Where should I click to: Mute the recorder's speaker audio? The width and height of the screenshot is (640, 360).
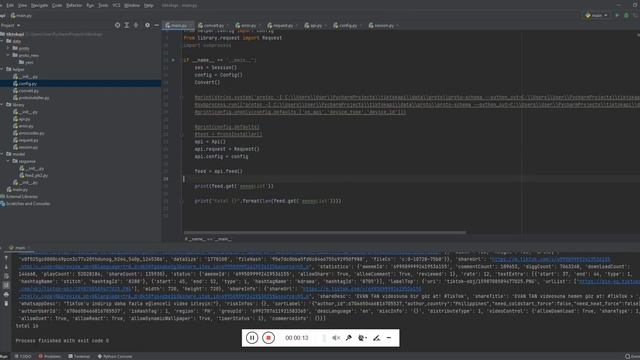(x=336, y=338)
